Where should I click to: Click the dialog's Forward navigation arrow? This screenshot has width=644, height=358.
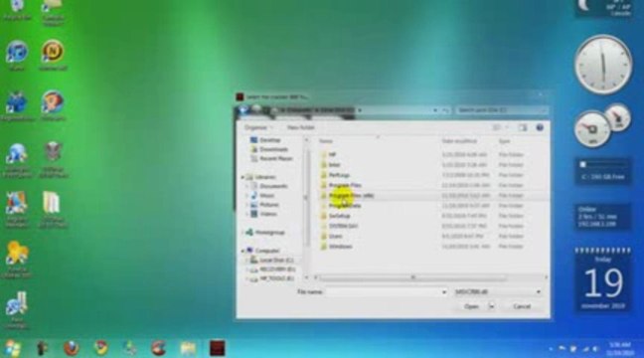point(257,109)
